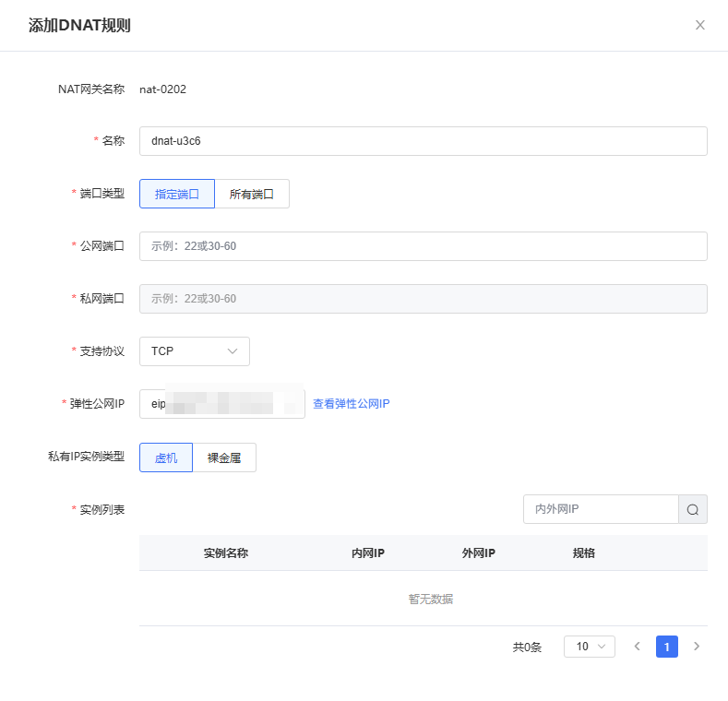Select page 1 in pagination
728x701 pixels.
[667, 647]
